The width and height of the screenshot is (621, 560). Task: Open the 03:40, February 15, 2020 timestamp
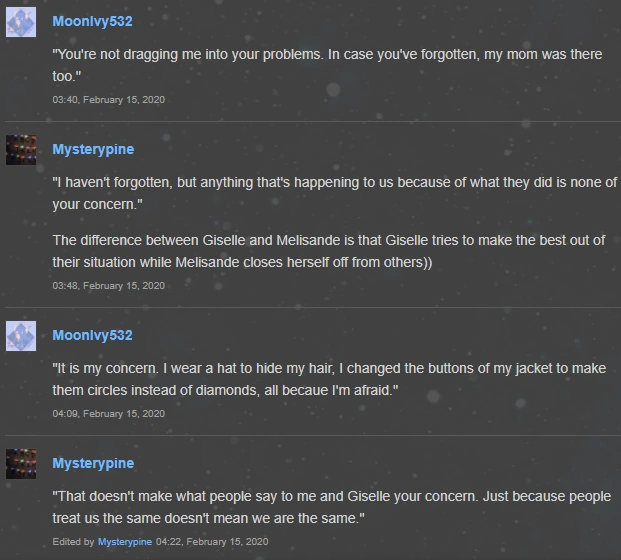point(108,99)
